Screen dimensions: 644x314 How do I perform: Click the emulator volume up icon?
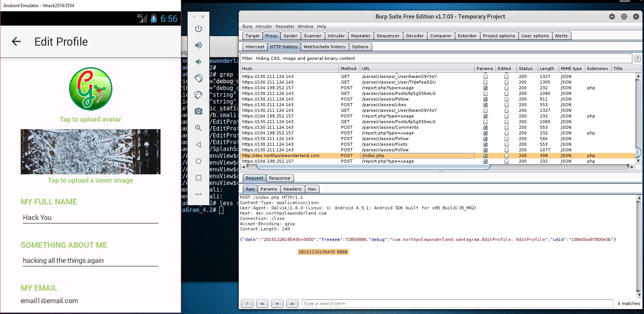(x=199, y=45)
